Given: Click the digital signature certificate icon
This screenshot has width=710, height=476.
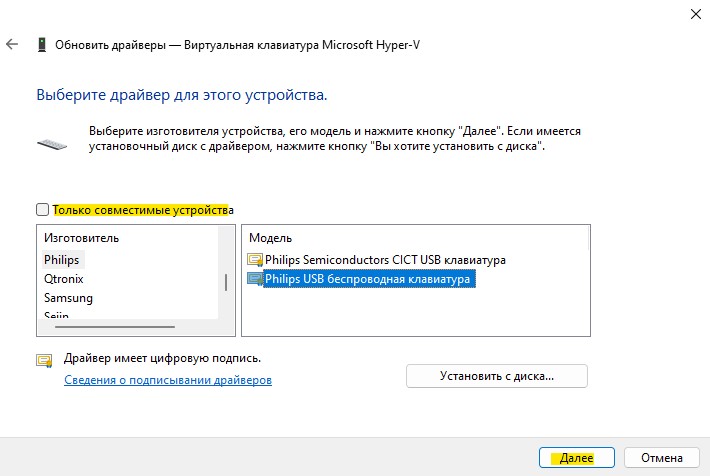Looking at the screenshot, I should [44, 361].
